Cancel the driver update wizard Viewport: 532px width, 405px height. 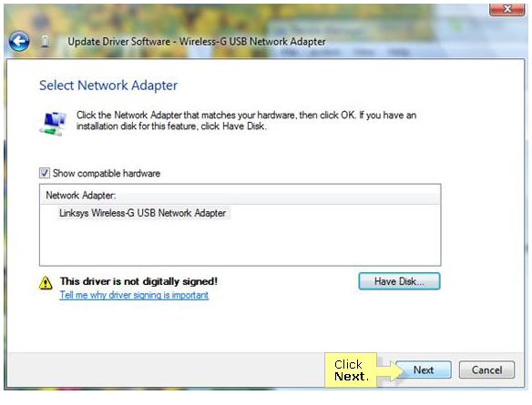tap(486, 370)
